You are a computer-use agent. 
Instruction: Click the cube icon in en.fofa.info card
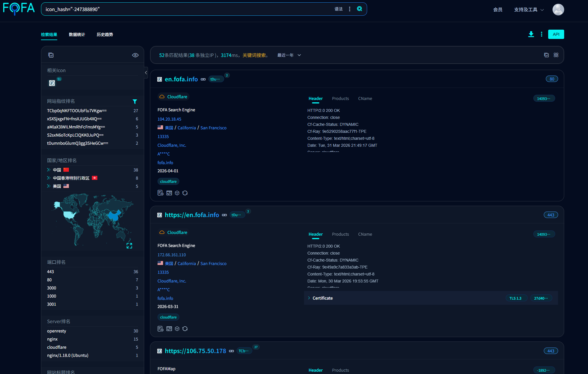(x=177, y=193)
